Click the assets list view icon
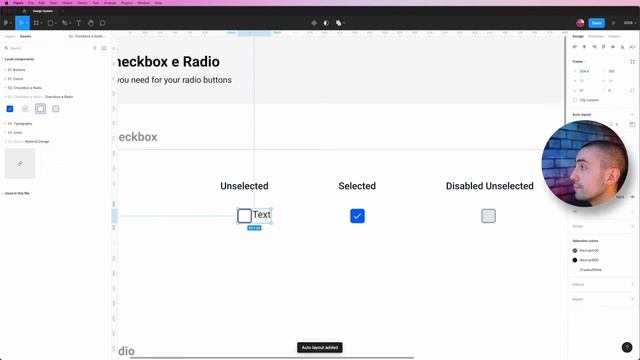The height and width of the screenshot is (360, 640). point(94,48)
